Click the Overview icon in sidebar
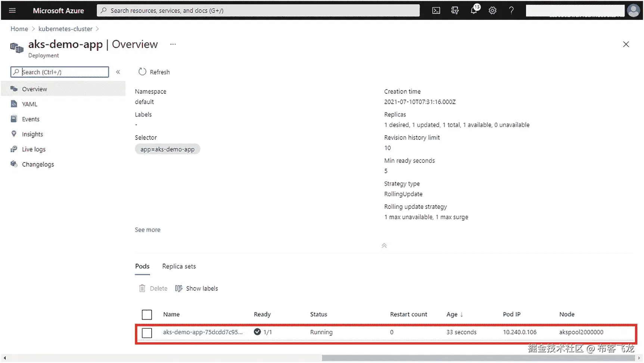The image size is (644, 363). tap(14, 89)
